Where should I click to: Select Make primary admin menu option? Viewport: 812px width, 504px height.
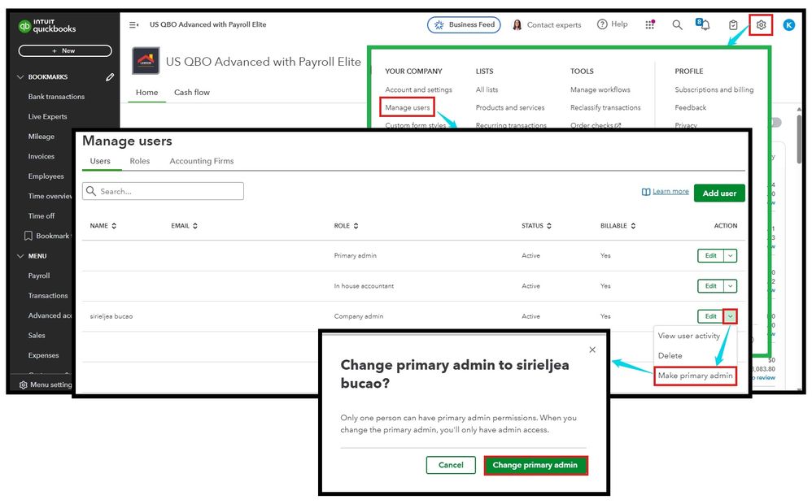point(695,376)
